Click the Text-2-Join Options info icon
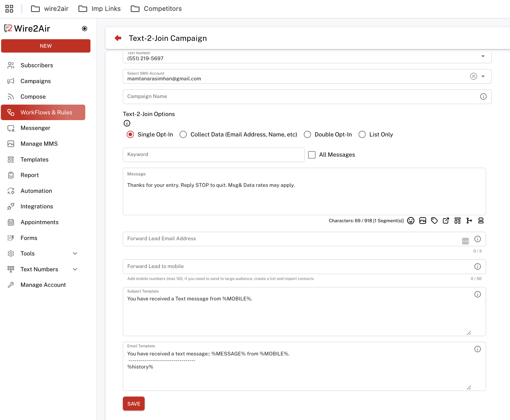The height and width of the screenshot is (420, 510). tap(127, 123)
